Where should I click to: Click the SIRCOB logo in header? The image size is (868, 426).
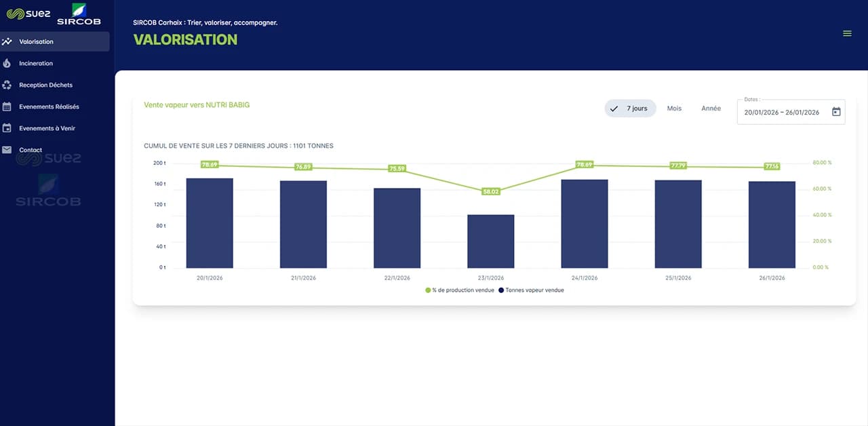point(79,14)
